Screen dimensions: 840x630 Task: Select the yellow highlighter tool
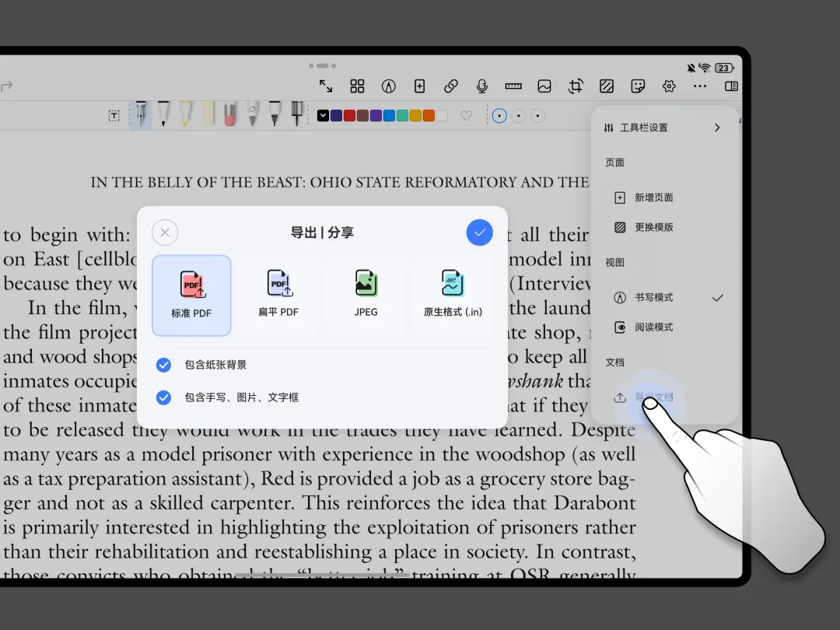[185, 114]
